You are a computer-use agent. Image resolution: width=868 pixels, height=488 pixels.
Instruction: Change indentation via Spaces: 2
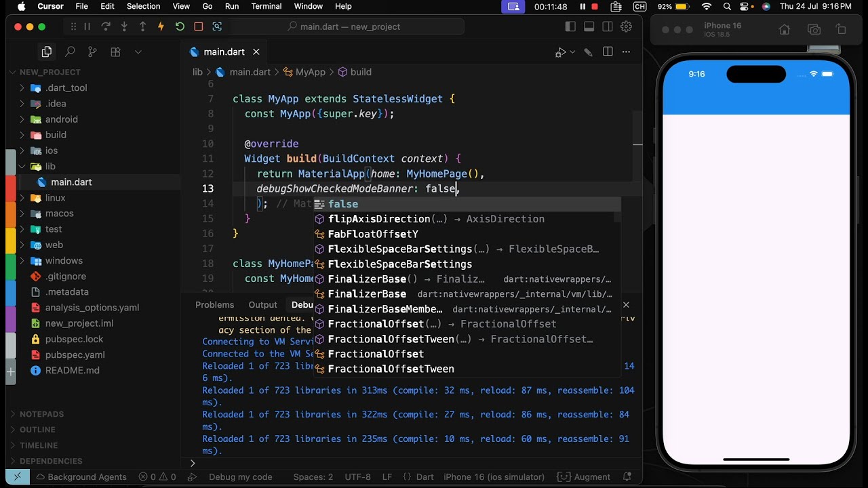pyautogui.click(x=313, y=477)
